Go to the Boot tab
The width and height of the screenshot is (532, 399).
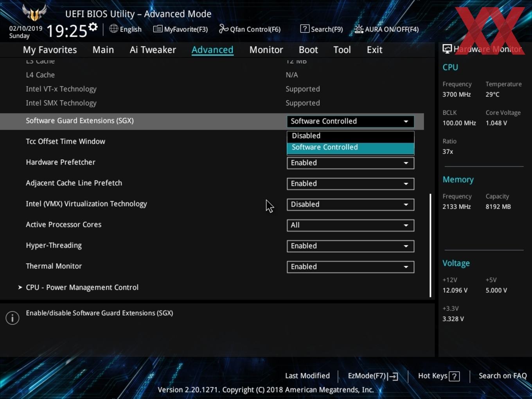(308, 50)
